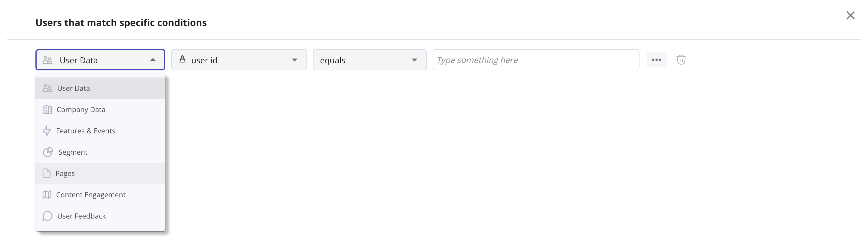Close the conditions dialog
868x249 pixels.
(x=851, y=15)
